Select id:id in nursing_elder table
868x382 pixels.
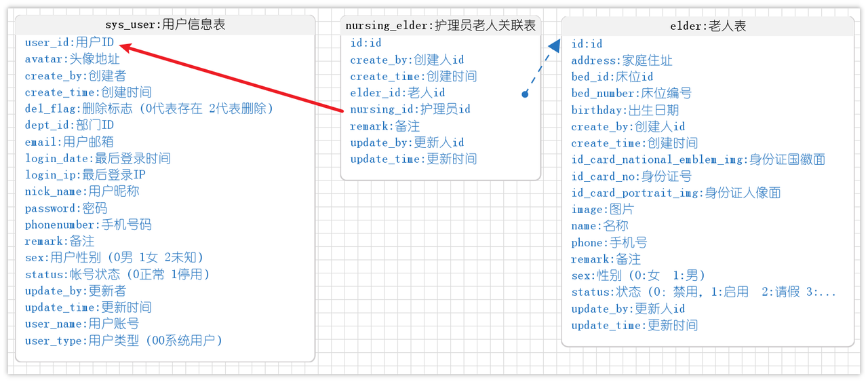[366, 43]
